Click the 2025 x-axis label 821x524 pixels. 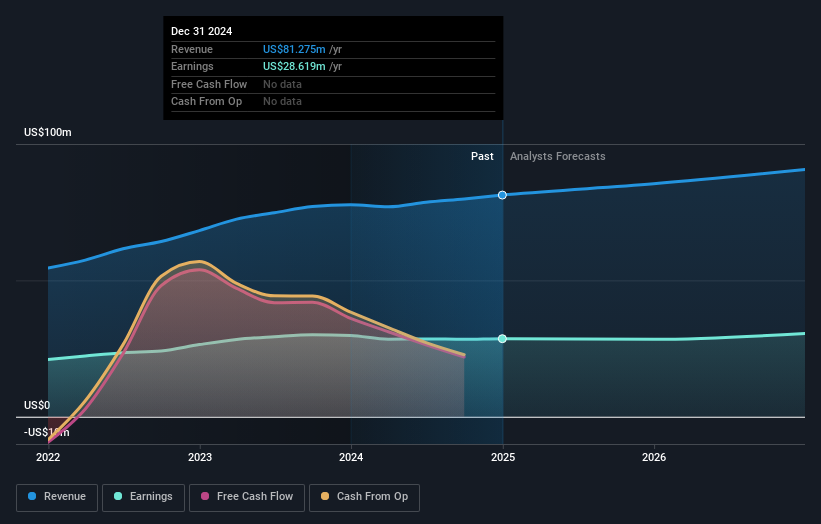503,457
